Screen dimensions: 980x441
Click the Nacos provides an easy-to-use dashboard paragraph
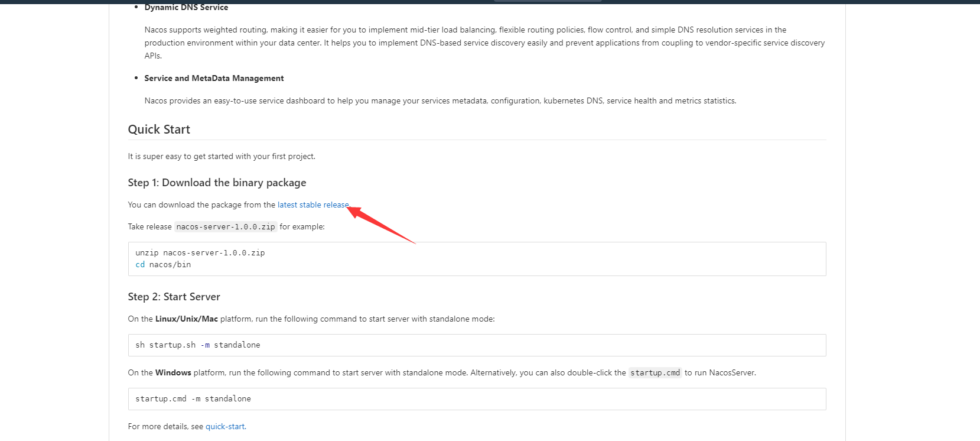click(440, 101)
